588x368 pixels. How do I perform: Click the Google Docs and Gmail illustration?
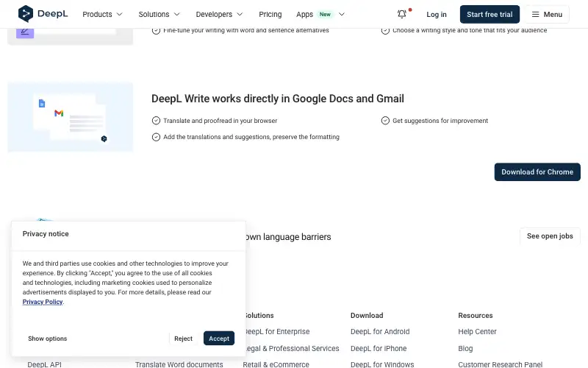pyautogui.click(x=70, y=117)
